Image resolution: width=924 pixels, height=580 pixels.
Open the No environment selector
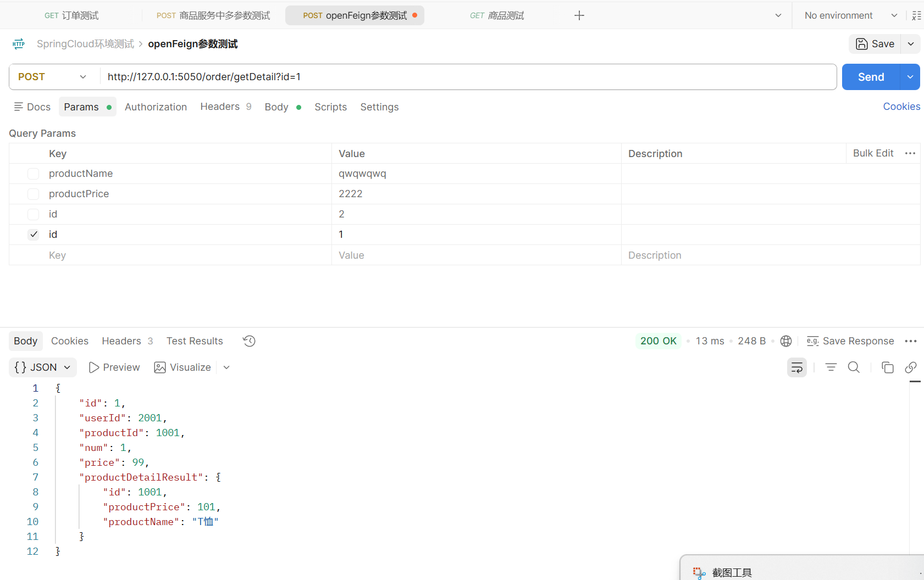click(851, 15)
